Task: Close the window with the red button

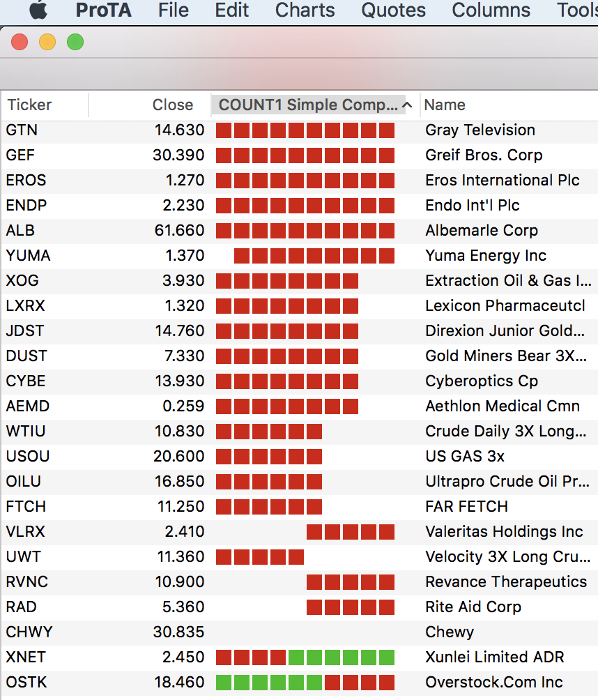Action: (x=20, y=42)
